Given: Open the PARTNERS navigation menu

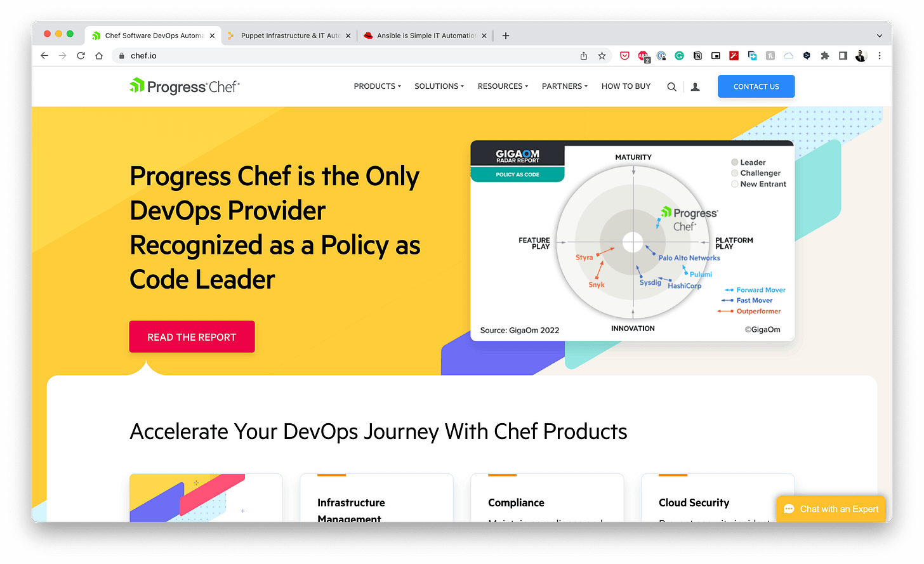Looking at the screenshot, I should [x=565, y=86].
